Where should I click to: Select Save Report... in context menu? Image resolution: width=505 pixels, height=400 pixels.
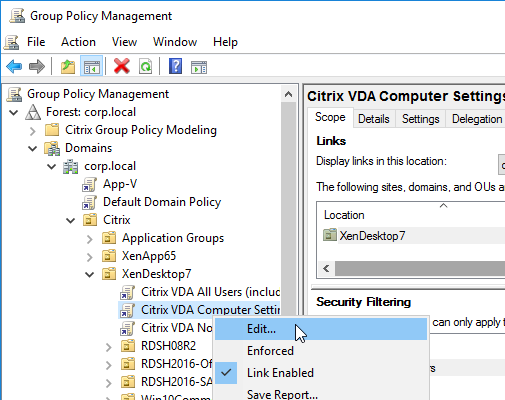pos(282,394)
